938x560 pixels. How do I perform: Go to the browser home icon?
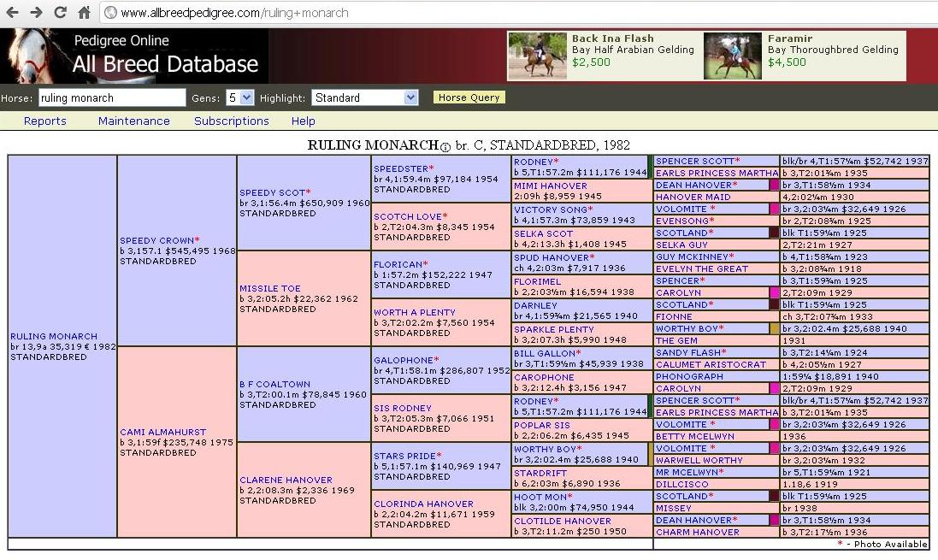[x=84, y=13]
